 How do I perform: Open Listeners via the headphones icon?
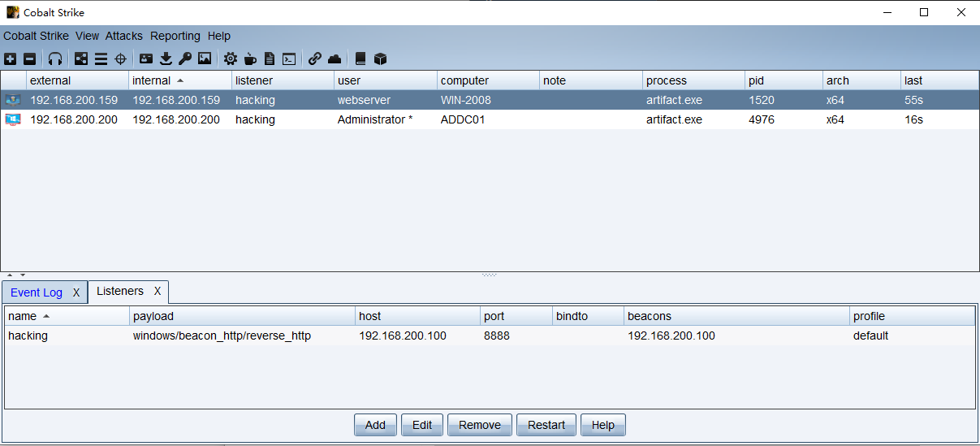pos(55,58)
